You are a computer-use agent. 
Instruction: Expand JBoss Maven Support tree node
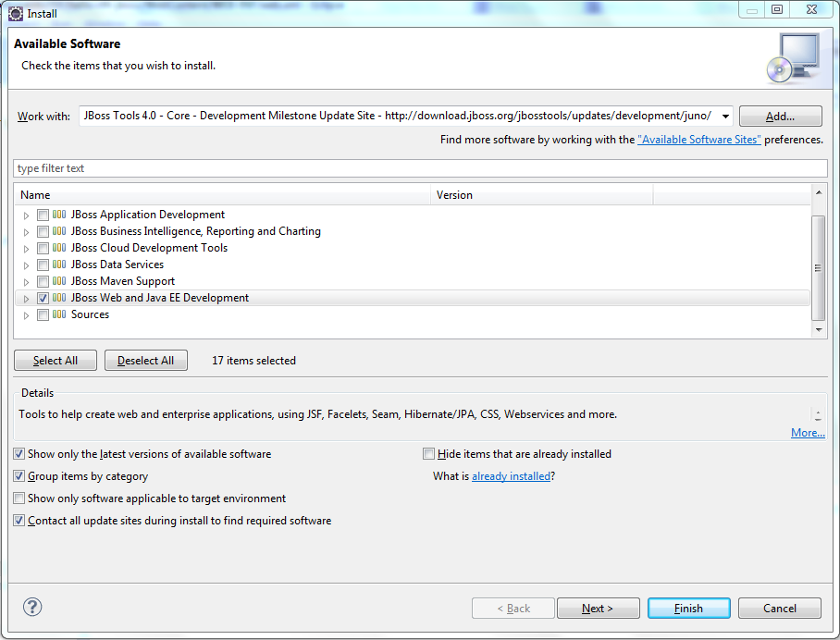point(26,282)
